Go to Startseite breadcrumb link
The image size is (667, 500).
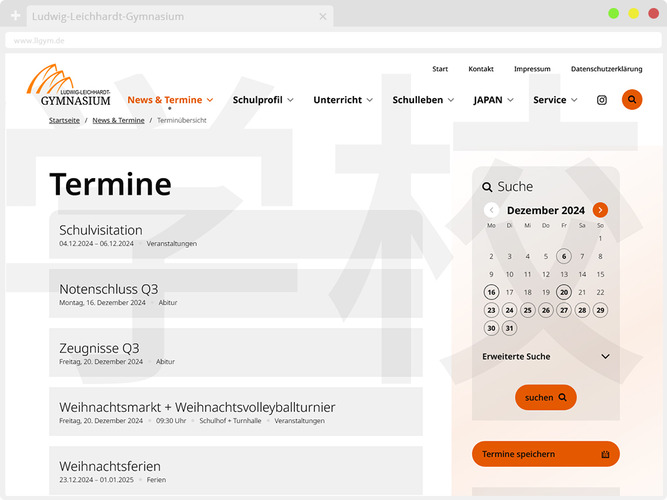[x=64, y=120]
